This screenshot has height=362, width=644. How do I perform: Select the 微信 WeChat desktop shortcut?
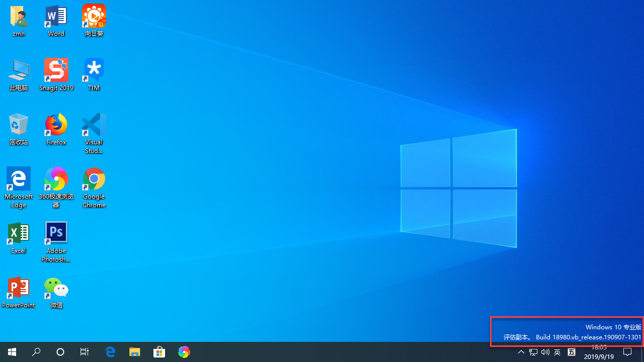(x=56, y=293)
